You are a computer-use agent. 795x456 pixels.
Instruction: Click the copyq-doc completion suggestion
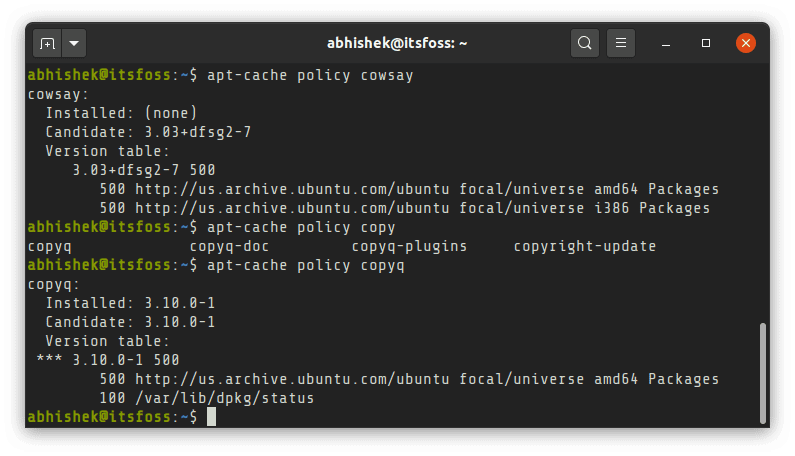tap(228, 246)
